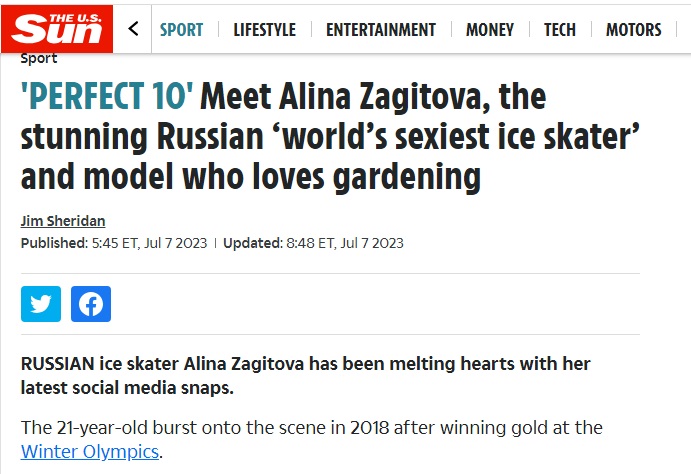Open author Jim Sheridan's page

[x=63, y=221]
